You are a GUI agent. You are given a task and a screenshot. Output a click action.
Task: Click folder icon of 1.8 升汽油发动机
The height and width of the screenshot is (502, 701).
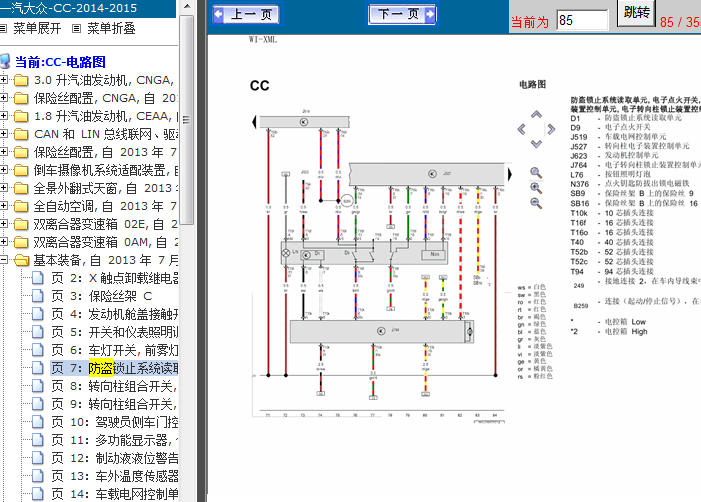(x=21, y=116)
